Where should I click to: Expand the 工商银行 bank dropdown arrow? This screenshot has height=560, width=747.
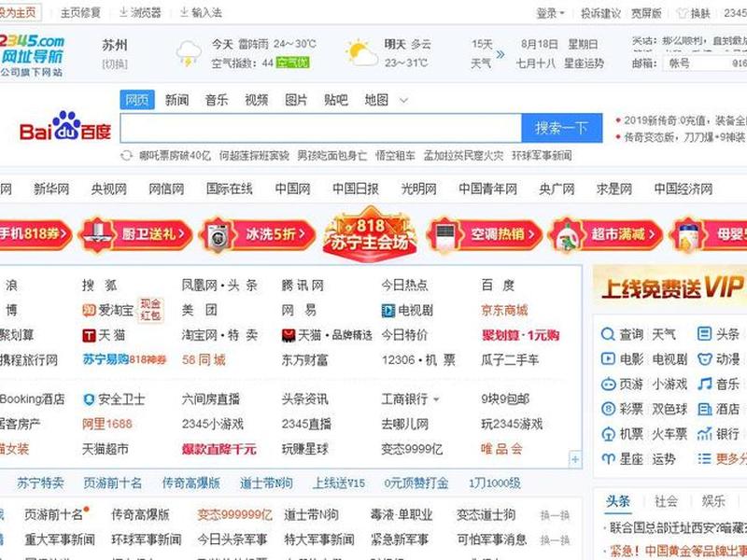[x=436, y=399]
